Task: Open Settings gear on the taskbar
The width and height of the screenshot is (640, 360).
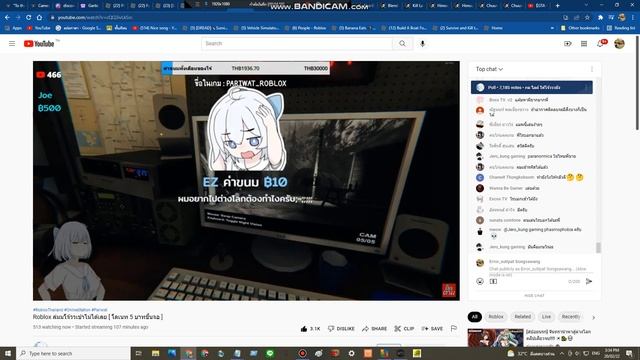Action: (x=351, y=353)
